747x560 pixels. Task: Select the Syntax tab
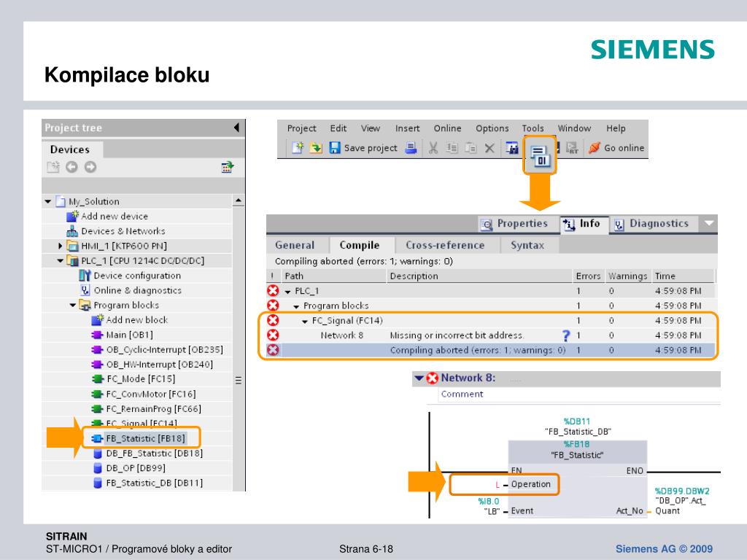pyautogui.click(x=527, y=245)
